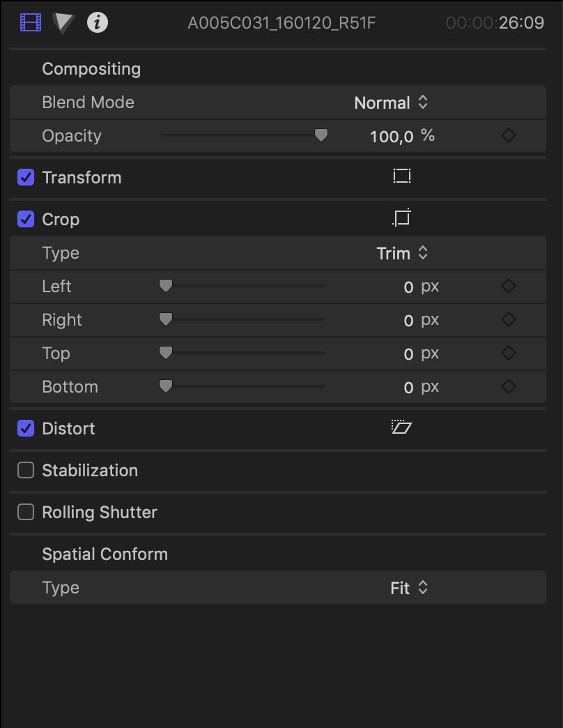
Task: Uncheck the Crop effect checkbox
Action: (x=26, y=219)
